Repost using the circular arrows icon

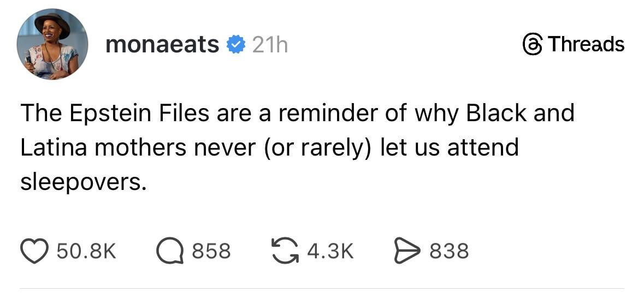(x=285, y=251)
